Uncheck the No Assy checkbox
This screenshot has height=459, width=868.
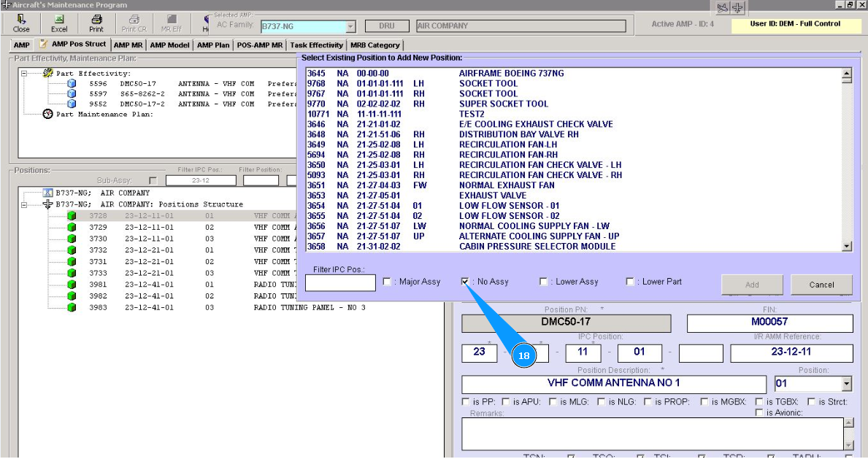(465, 282)
